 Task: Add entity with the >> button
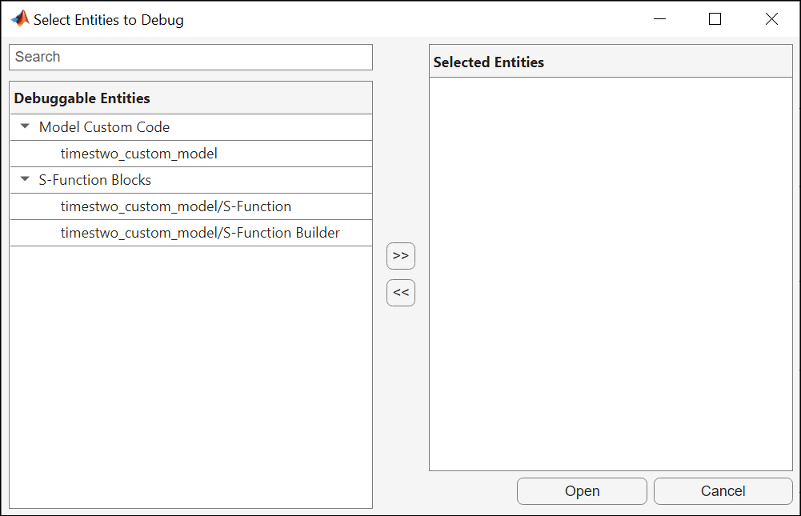click(x=400, y=256)
